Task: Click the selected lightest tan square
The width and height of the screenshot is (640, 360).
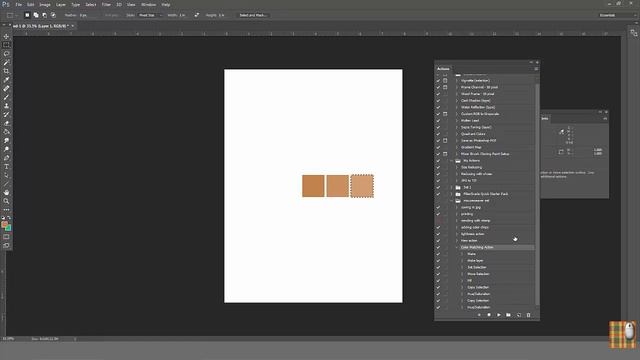Action: tap(362, 186)
